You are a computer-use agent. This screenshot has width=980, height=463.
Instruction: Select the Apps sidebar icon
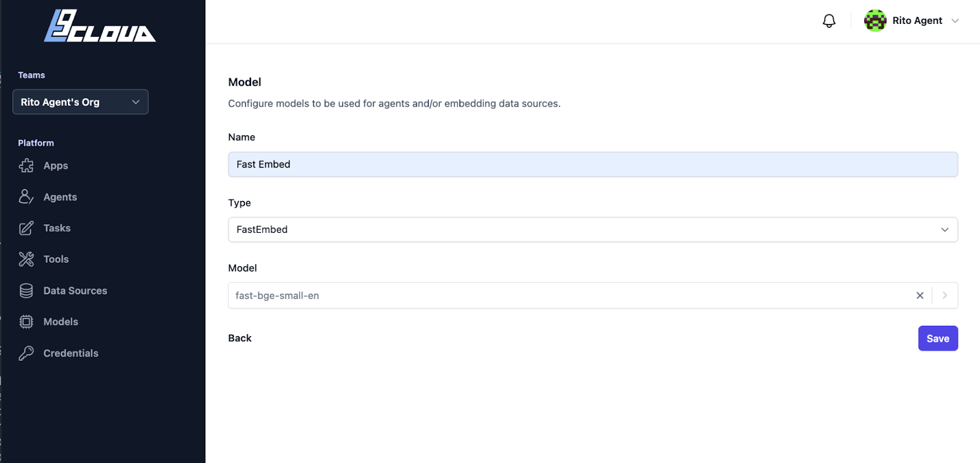click(26, 165)
